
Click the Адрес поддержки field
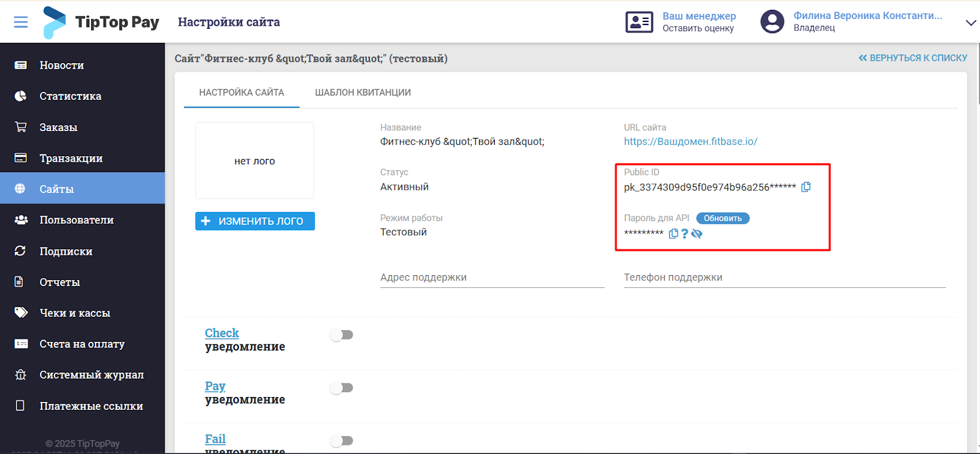pos(492,278)
